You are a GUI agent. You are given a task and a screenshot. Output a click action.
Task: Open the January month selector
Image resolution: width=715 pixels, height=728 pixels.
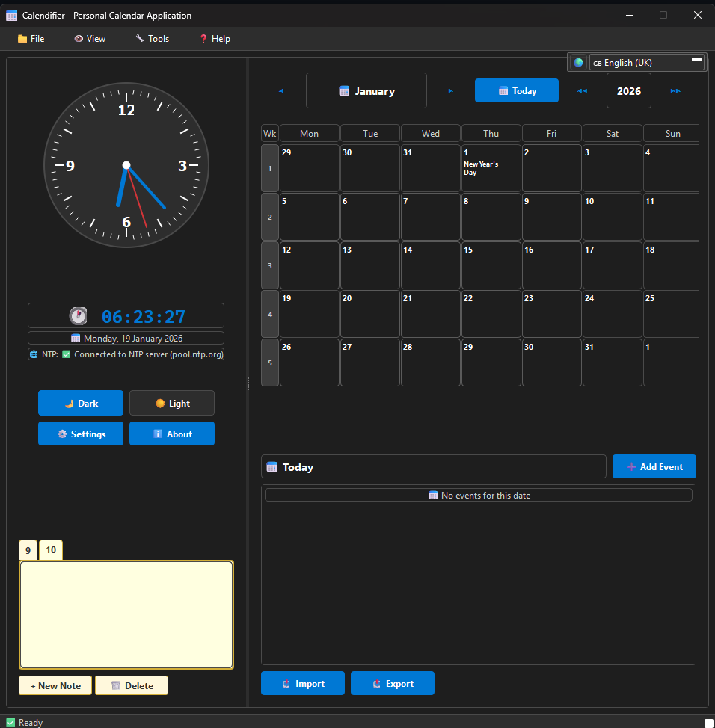pos(366,91)
